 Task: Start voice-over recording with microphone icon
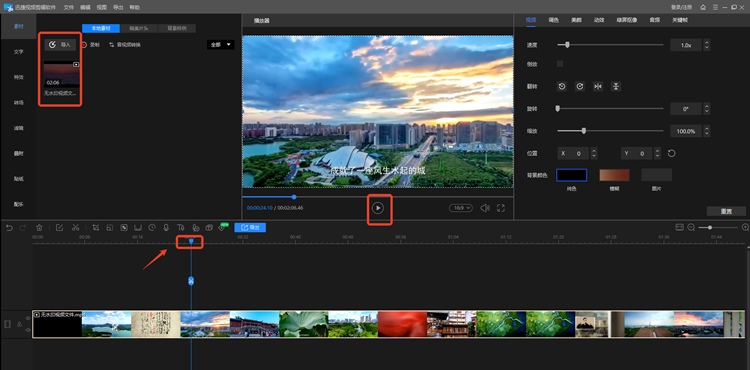tap(166, 228)
